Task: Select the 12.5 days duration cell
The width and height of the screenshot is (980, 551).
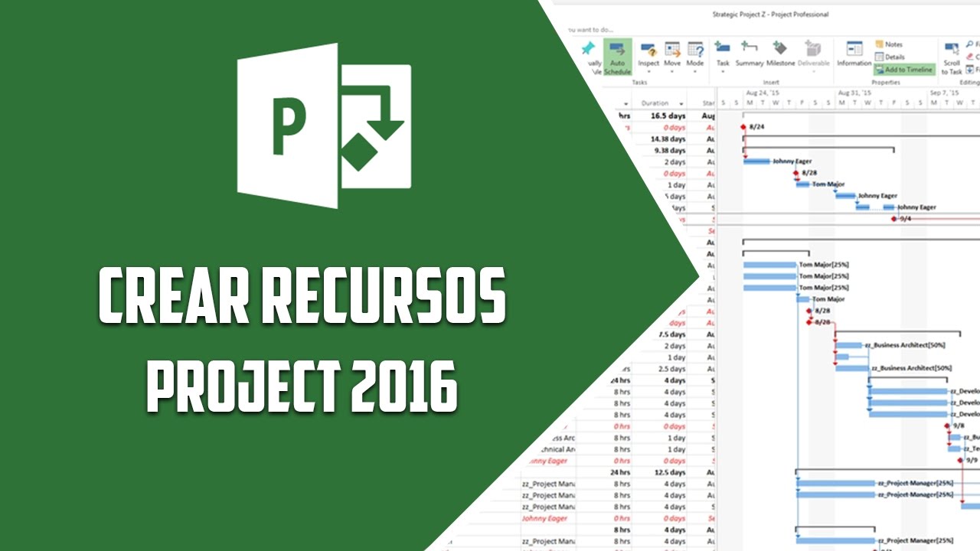Action: [668, 472]
